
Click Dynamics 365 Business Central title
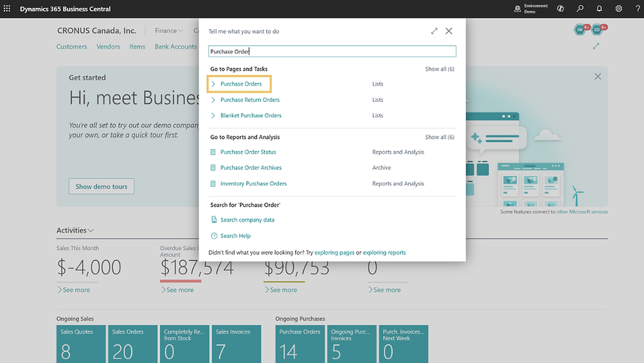65,9
